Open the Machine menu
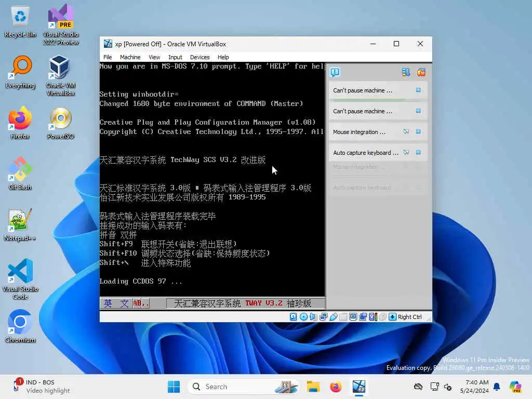This screenshot has width=532, height=399. [x=130, y=57]
